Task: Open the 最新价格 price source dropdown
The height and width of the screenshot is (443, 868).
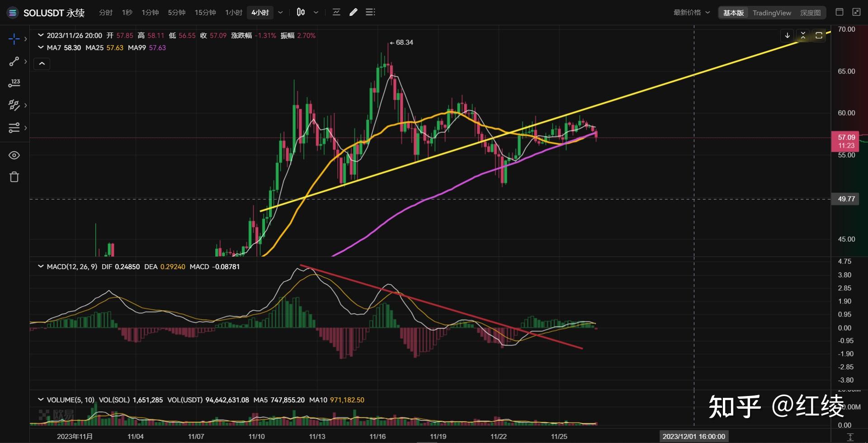Action: pyautogui.click(x=692, y=13)
